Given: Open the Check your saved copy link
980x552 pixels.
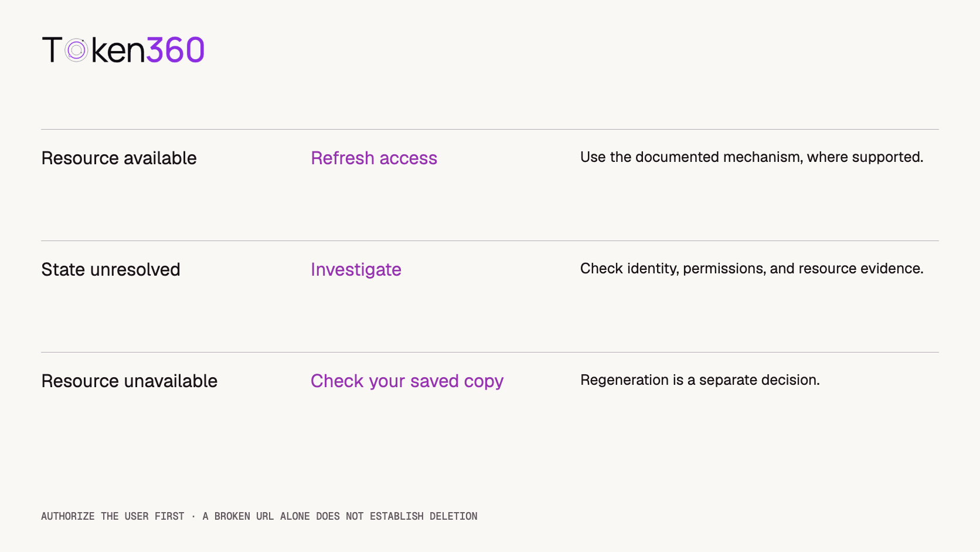Looking at the screenshot, I should click(407, 381).
